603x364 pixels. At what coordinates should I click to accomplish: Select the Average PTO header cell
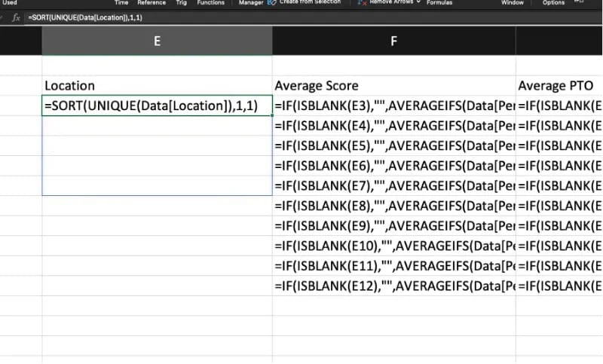point(559,86)
